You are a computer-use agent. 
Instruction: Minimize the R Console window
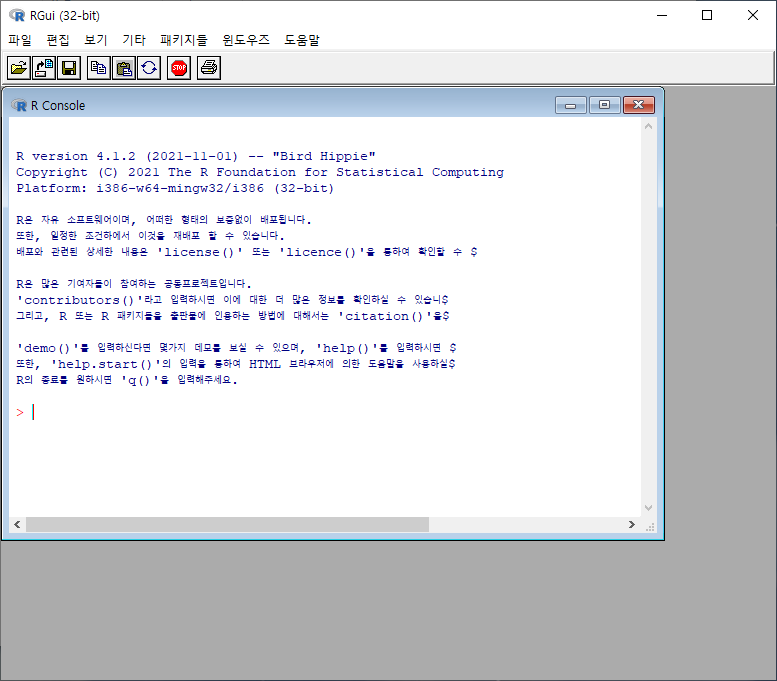point(570,105)
